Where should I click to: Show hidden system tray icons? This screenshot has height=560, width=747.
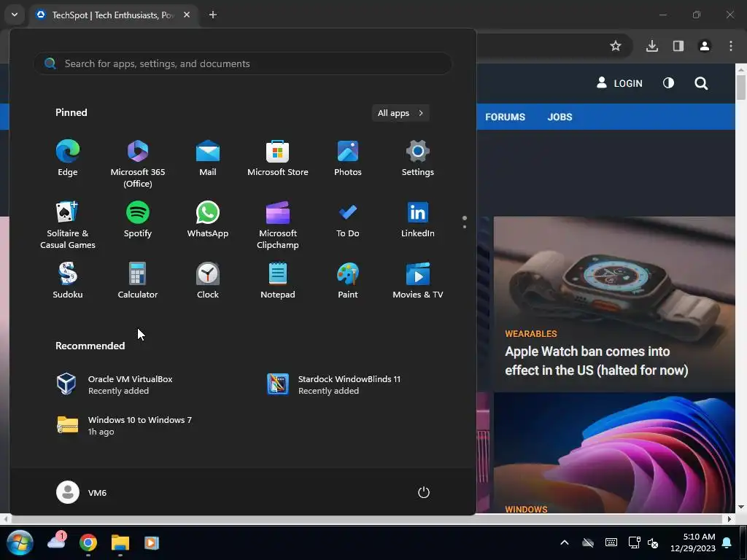coord(565,542)
